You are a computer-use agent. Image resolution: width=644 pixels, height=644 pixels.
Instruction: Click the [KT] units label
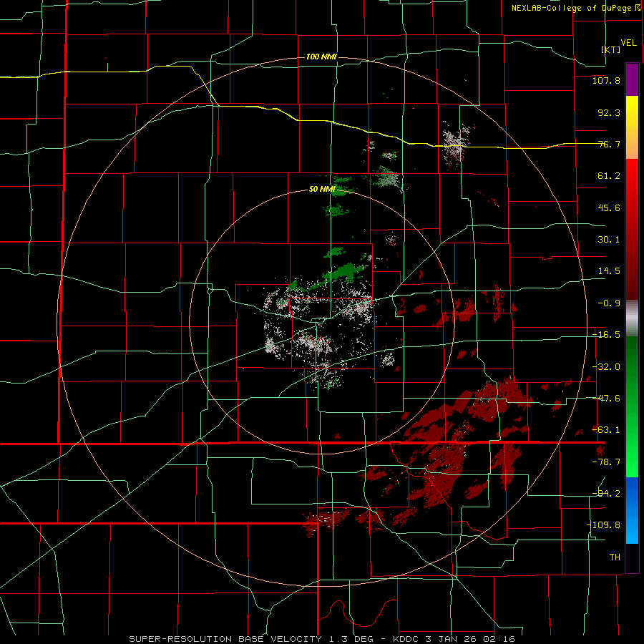[x=611, y=49]
